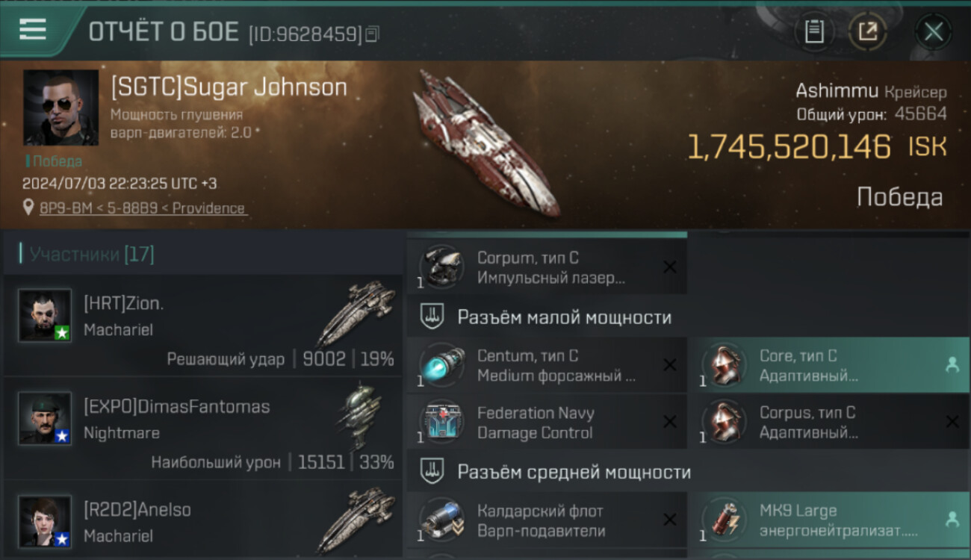Screen dimensions: 971x560
Task: Select the Калдарский флот warp disruptor module
Action: (x=547, y=520)
